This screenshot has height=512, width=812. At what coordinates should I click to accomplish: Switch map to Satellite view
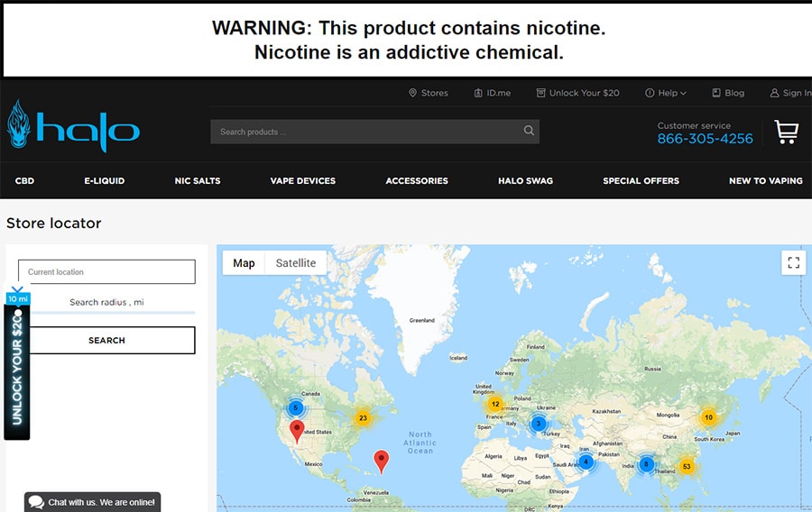(x=296, y=263)
